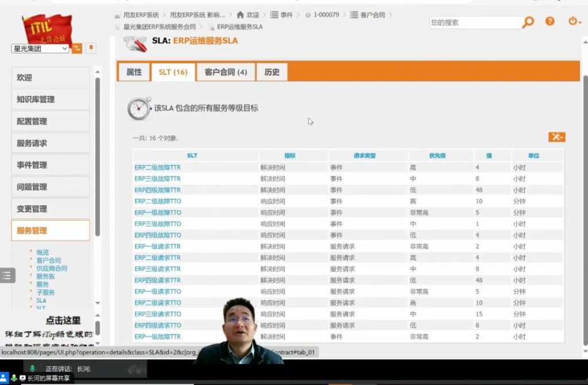The width and height of the screenshot is (588, 385).
Task: Open the ERP二级故障TTR link
Action: [x=157, y=167]
